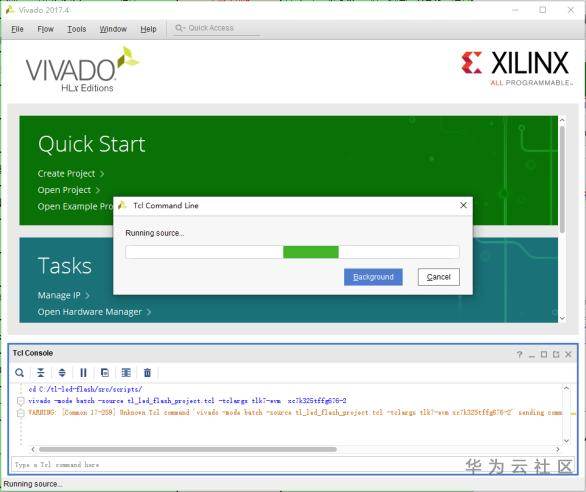Click the Open Example Project link

pyautogui.click(x=75, y=207)
